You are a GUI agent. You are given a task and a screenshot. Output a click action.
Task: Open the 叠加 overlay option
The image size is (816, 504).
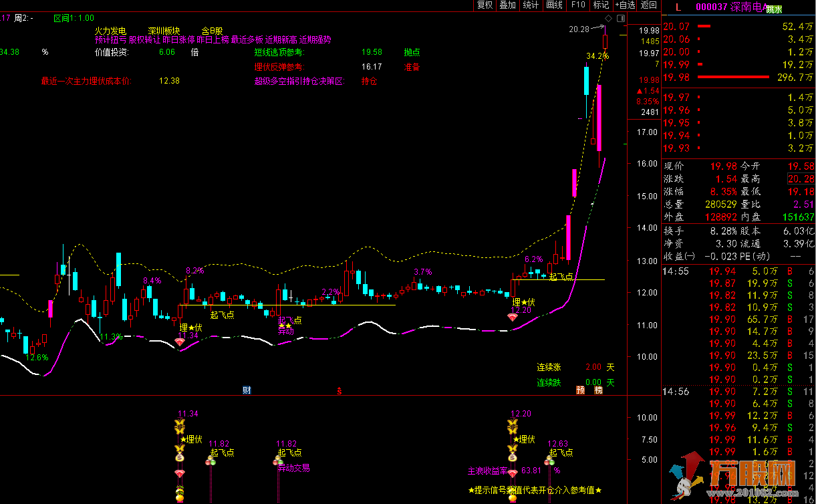tap(507, 5)
